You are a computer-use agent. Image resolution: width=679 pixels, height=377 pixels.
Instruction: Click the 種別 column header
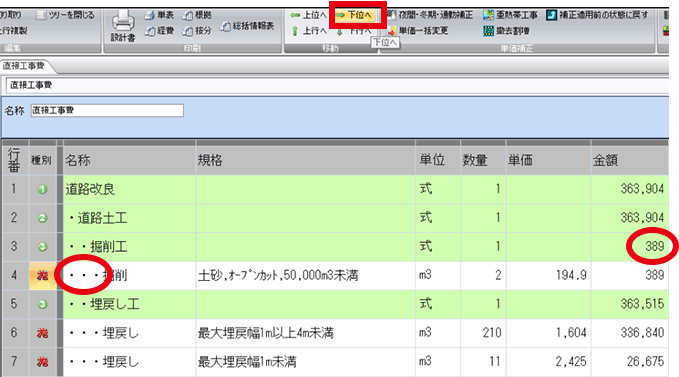42,161
